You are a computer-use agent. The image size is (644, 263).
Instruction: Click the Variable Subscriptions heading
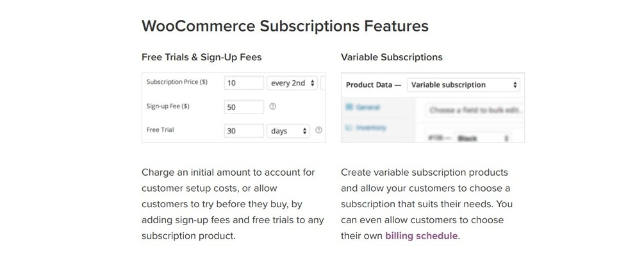pos(392,57)
